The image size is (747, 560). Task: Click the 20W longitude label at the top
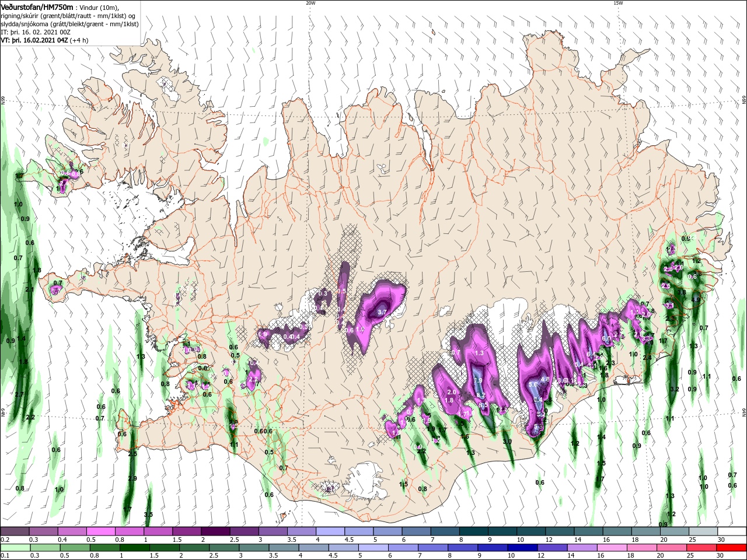(310, 3)
